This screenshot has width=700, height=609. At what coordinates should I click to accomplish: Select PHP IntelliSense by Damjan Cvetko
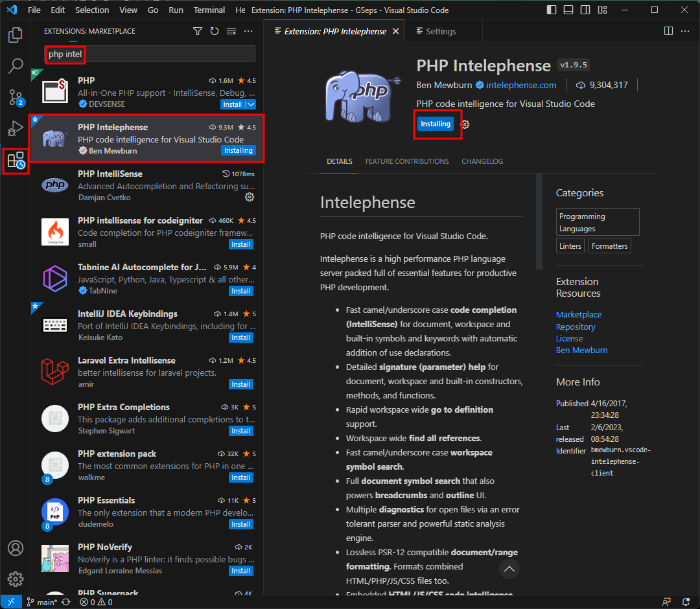click(x=147, y=185)
